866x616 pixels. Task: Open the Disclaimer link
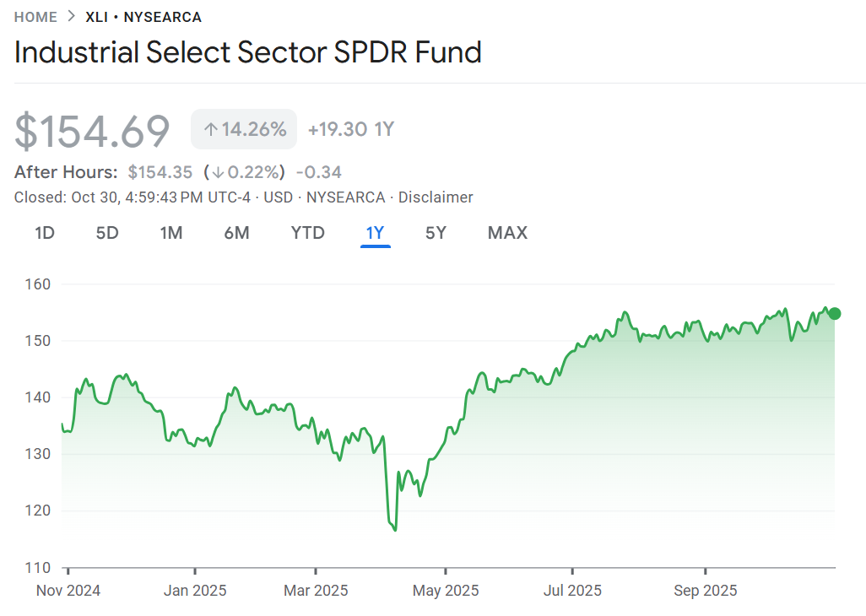pyautogui.click(x=436, y=197)
